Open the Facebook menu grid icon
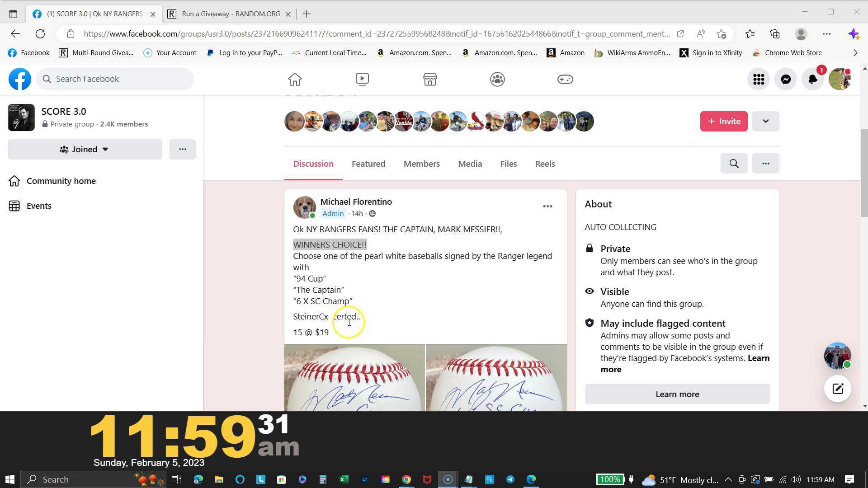The image size is (868, 488). coord(759,79)
